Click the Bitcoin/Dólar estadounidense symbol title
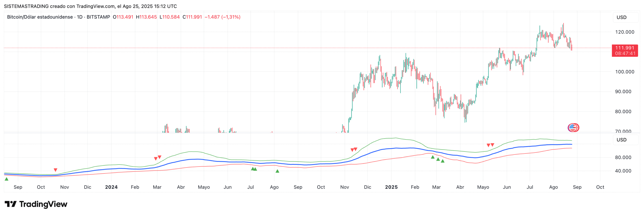This screenshot has width=644, height=216. pos(40,17)
